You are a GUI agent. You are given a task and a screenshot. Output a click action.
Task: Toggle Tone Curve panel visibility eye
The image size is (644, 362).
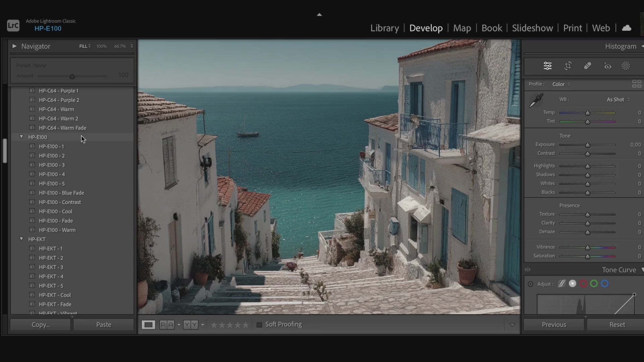pos(528,270)
